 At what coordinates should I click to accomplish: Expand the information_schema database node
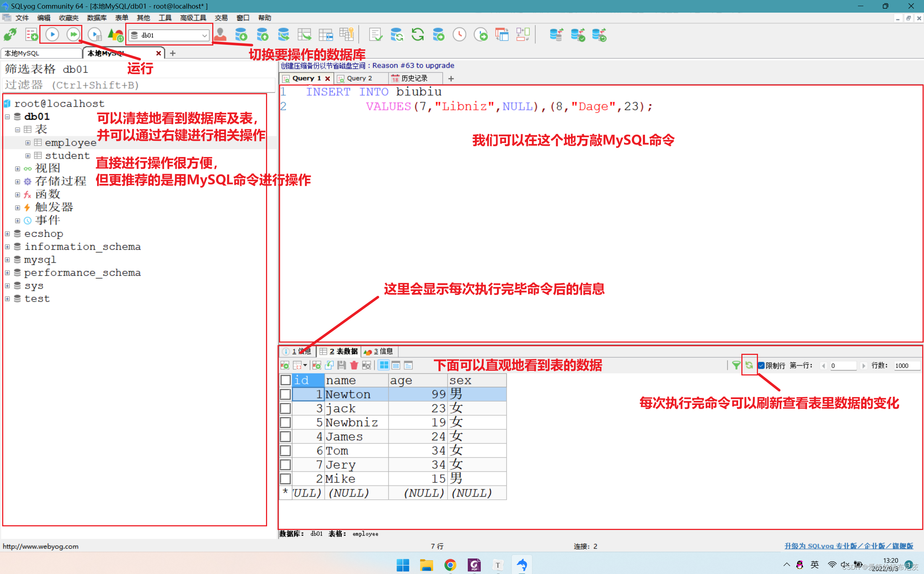point(7,247)
